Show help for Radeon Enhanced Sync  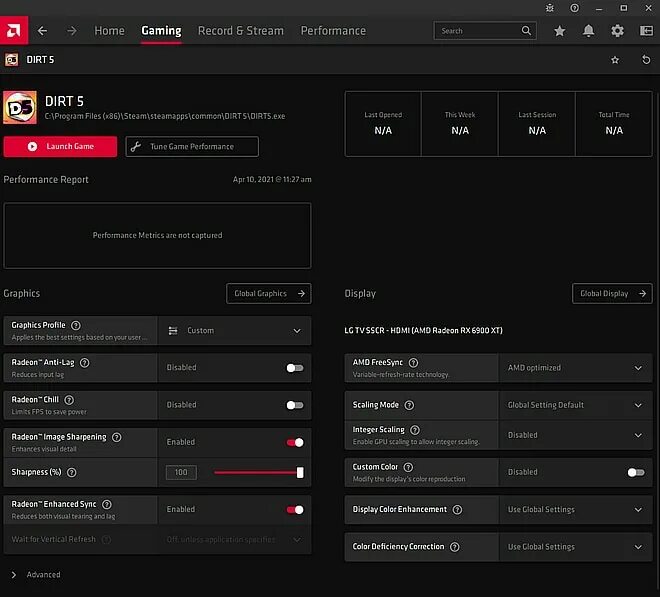[107, 504]
